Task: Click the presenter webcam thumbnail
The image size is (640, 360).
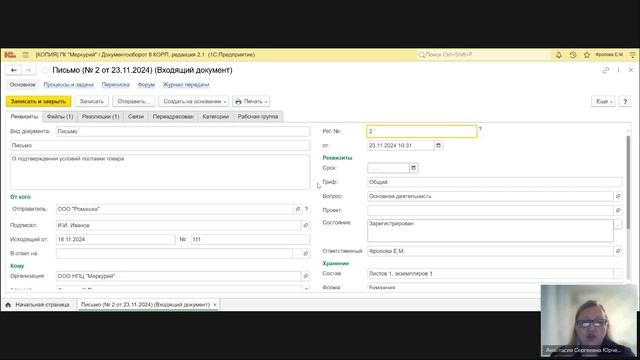Action: point(589,321)
